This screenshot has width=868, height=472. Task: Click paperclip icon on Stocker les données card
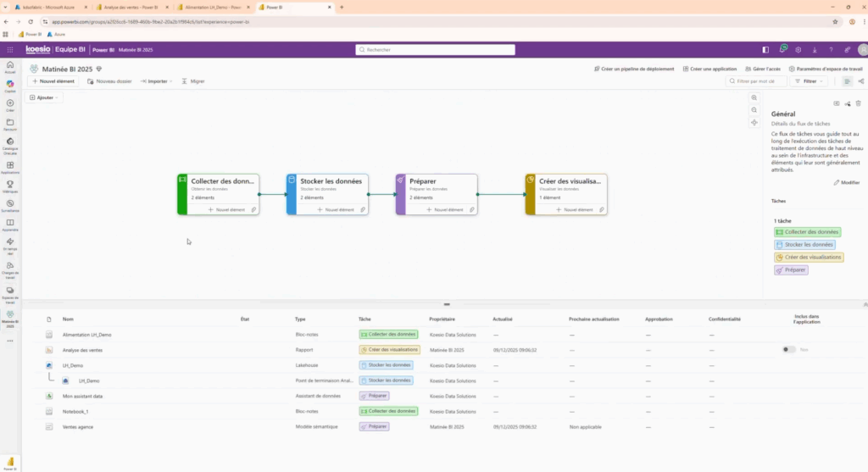[x=363, y=209]
